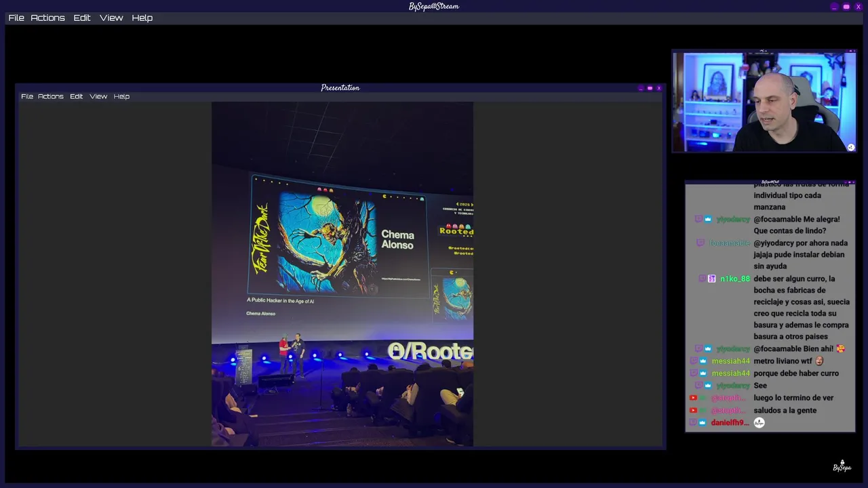Viewport: 868px width, 488px height.
Task: Click the face emoji after 'metro liviano wtf'
Action: tap(819, 361)
